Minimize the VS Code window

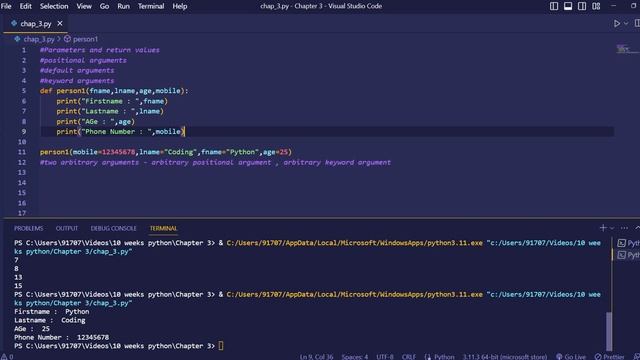coord(613,6)
